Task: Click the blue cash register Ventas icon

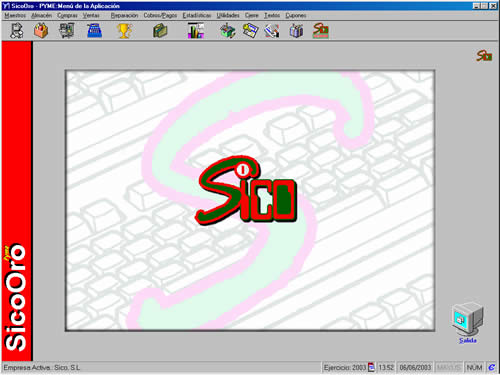Action: (x=94, y=31)
